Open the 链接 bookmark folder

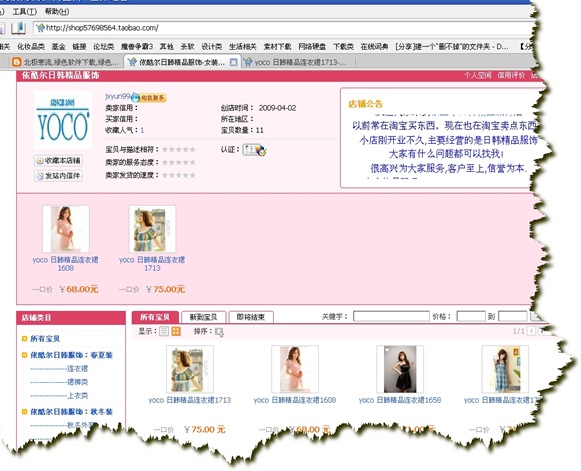[79, 47]
